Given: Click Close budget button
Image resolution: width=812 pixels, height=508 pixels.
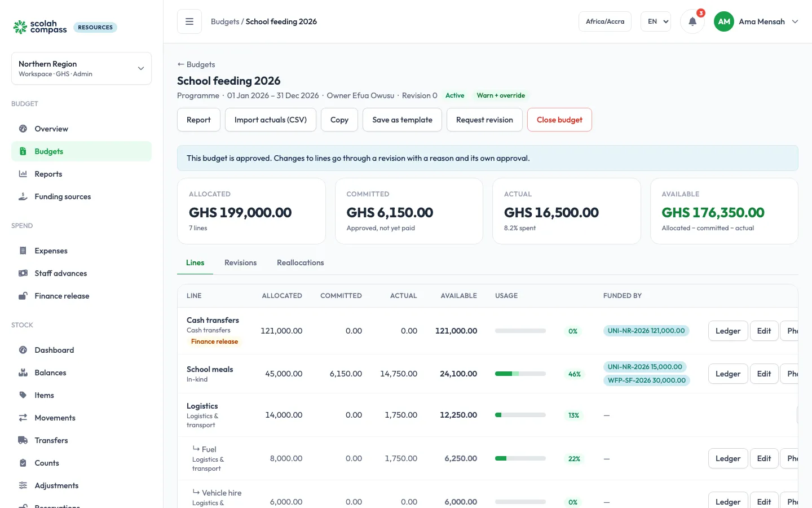Looking at the screenshot, I should [559, 120].
